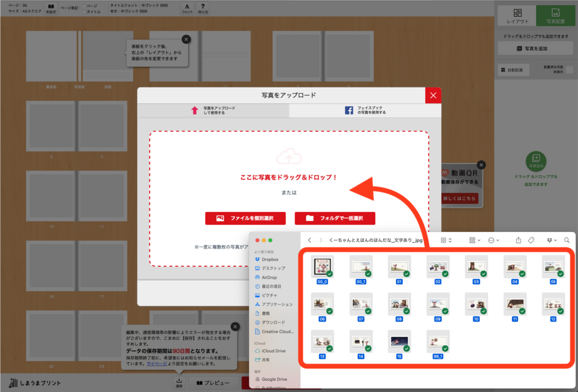Open the 本設定 book settings icon
Viewport: 578px width, 392px height.
pyautogui.click(x=51, y=8)
